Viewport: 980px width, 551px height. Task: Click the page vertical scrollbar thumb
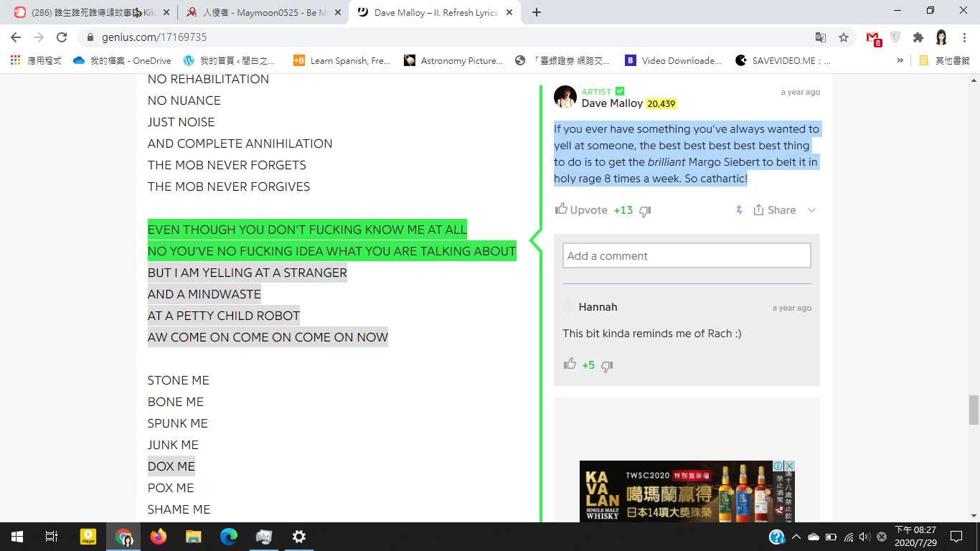point(974,410)
